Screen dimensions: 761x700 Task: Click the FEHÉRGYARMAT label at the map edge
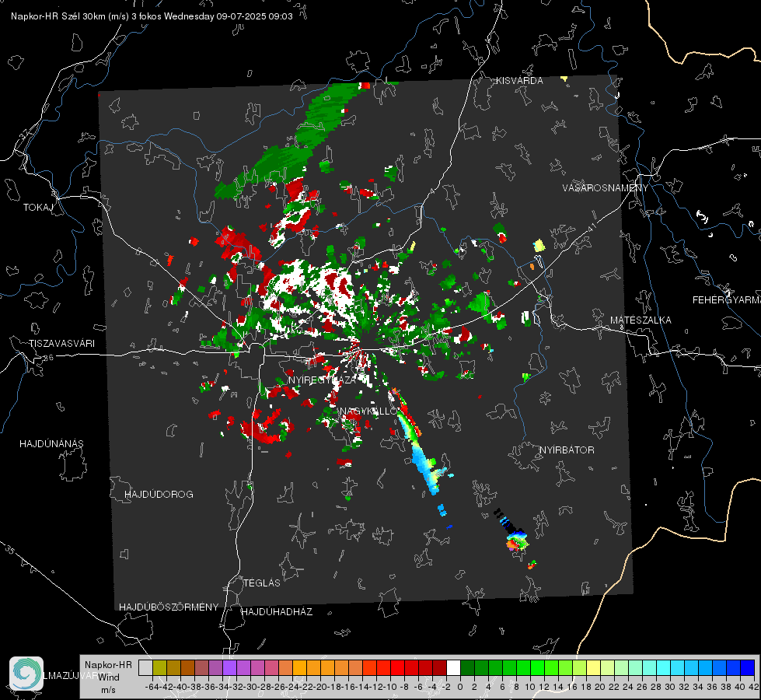coord(726,300)
